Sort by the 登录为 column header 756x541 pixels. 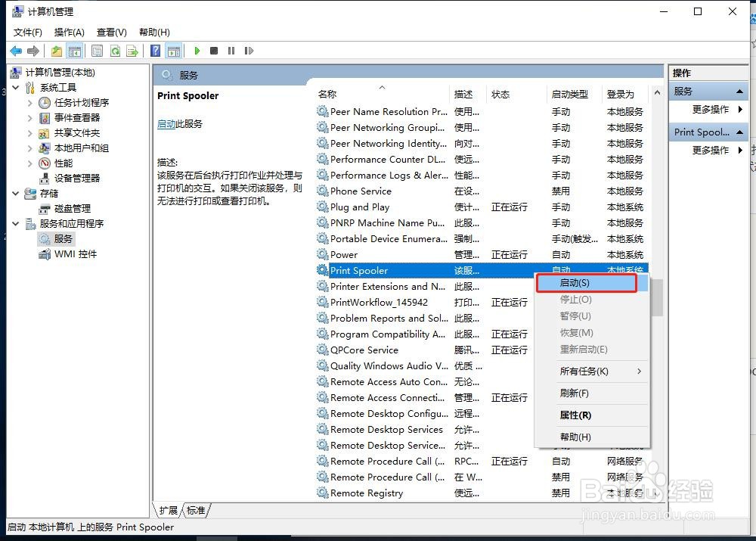click(x=626, y=94)
